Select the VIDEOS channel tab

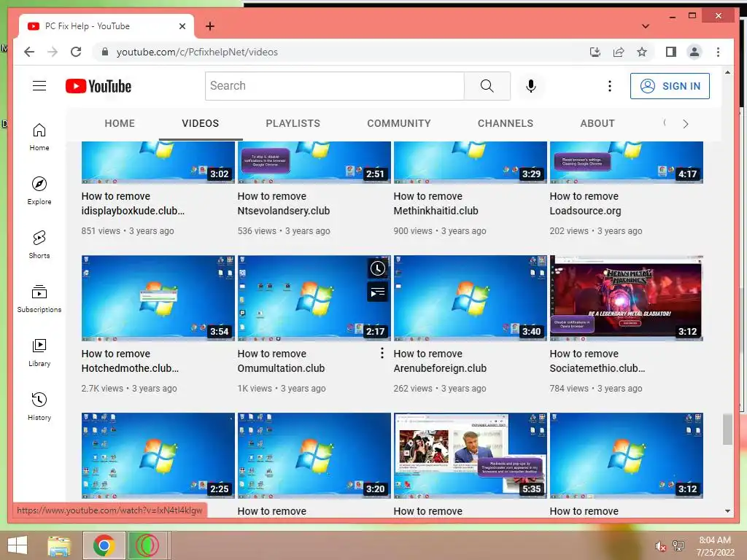tap(200, 123)
